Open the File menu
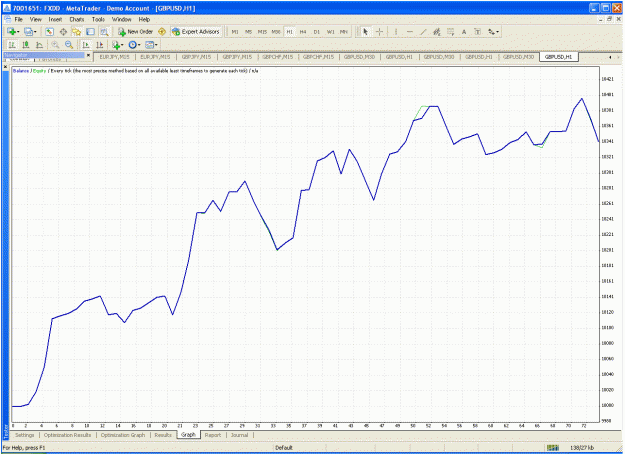The width and height of the screenshot is (625, 454). click(x=19, y=19)
